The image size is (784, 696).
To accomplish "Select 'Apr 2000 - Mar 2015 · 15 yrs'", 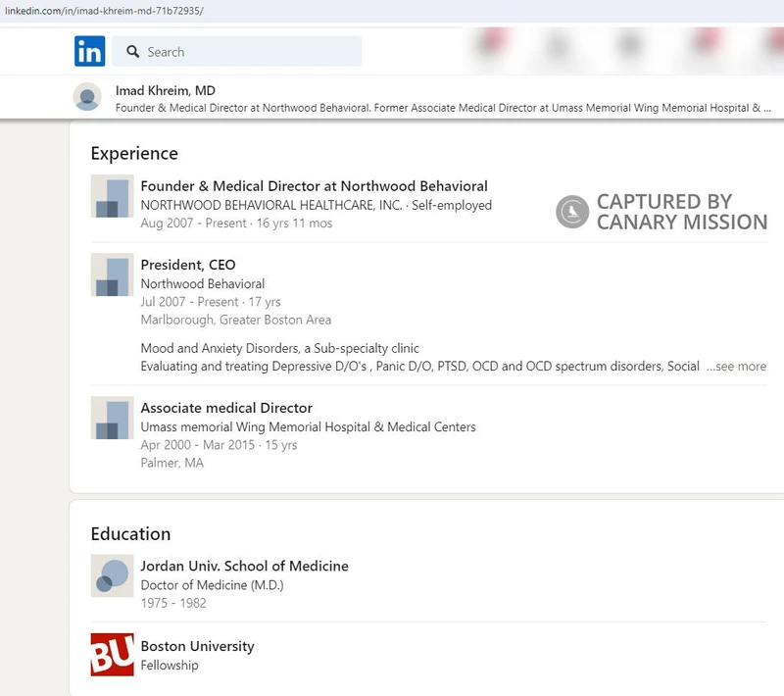I will point(219,445).
